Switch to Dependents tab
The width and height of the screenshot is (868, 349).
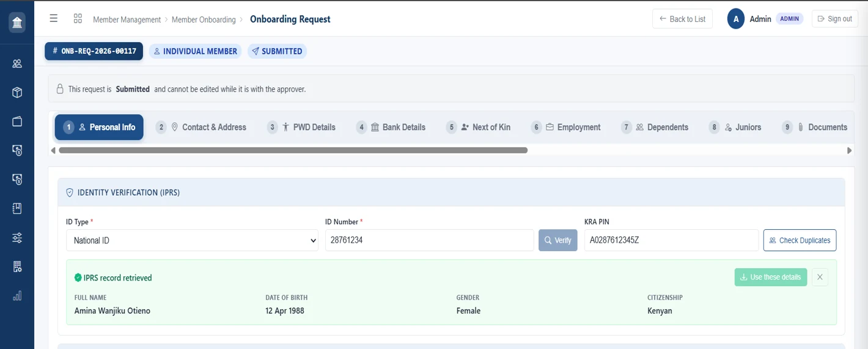pos(655,127)
